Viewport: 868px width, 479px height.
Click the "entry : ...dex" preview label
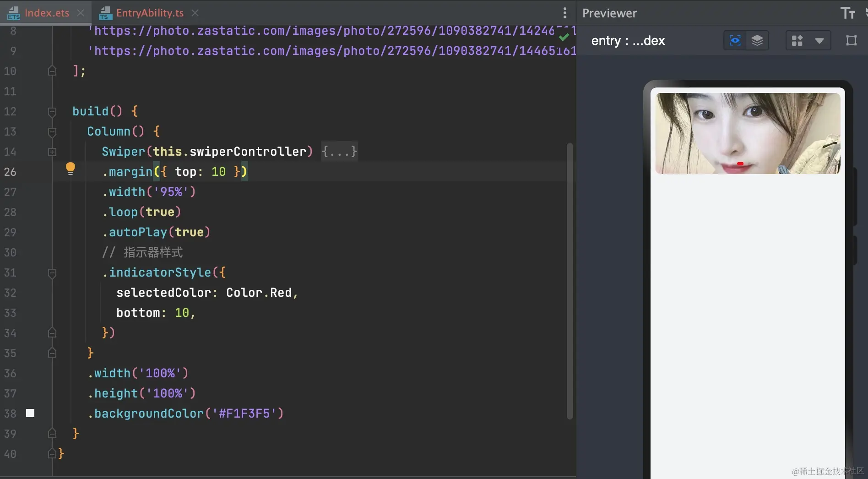(628, 40)
